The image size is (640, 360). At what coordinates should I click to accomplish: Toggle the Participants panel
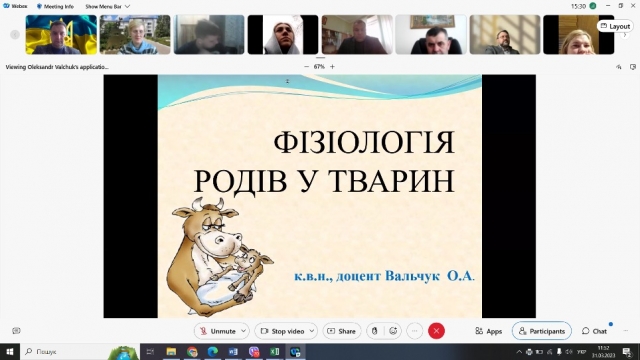[x=542, y=331]
